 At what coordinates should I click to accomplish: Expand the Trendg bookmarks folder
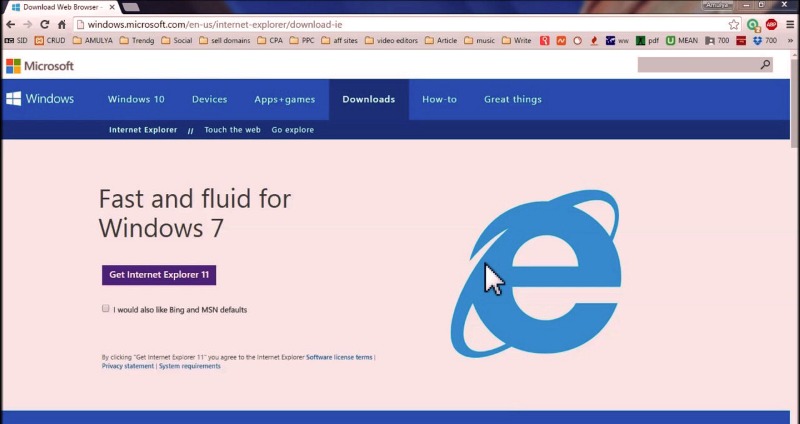[137, 40]
